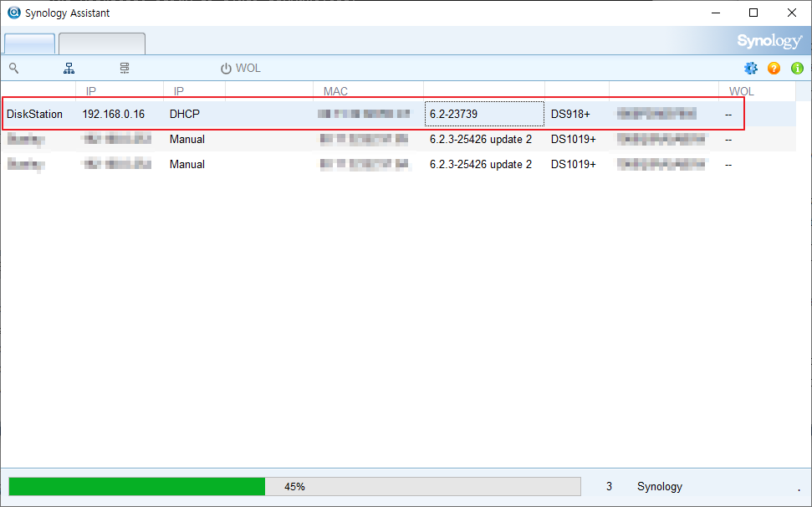Click Synology text in status bar
Image resolution: width=812 pixels, height=507 pixels.
pos(660,486)
